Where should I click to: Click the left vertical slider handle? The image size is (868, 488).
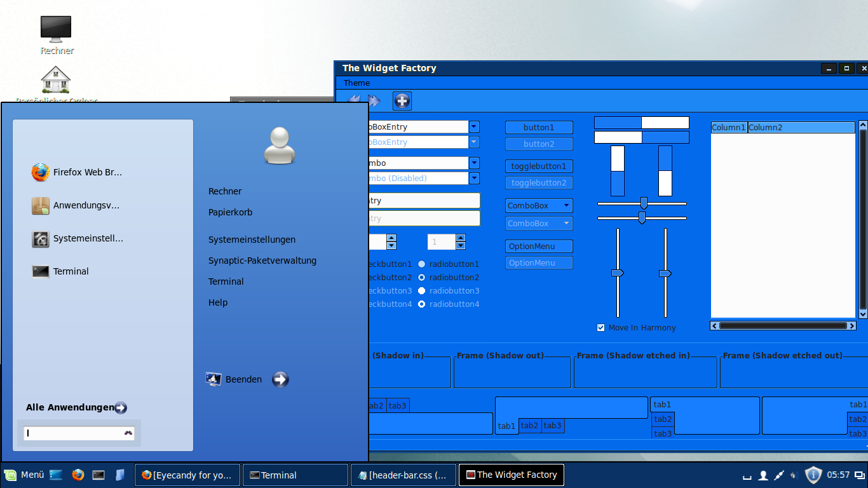[618, 273]
